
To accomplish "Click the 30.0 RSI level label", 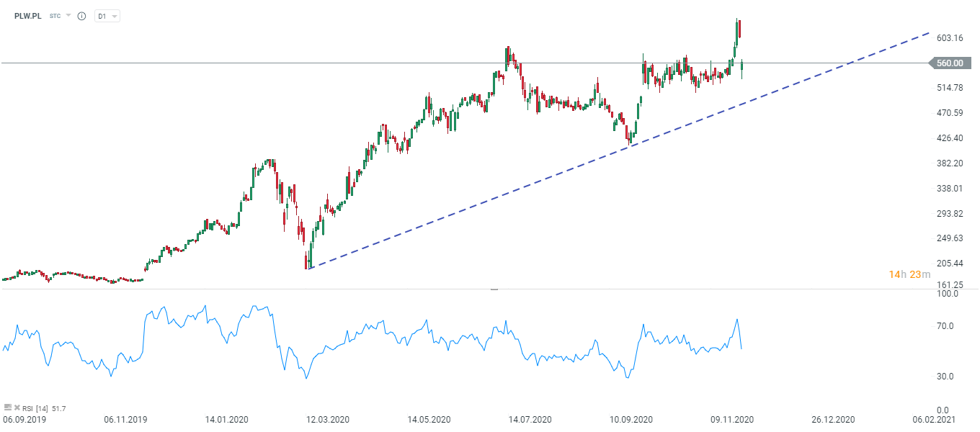I will point(945,377).
